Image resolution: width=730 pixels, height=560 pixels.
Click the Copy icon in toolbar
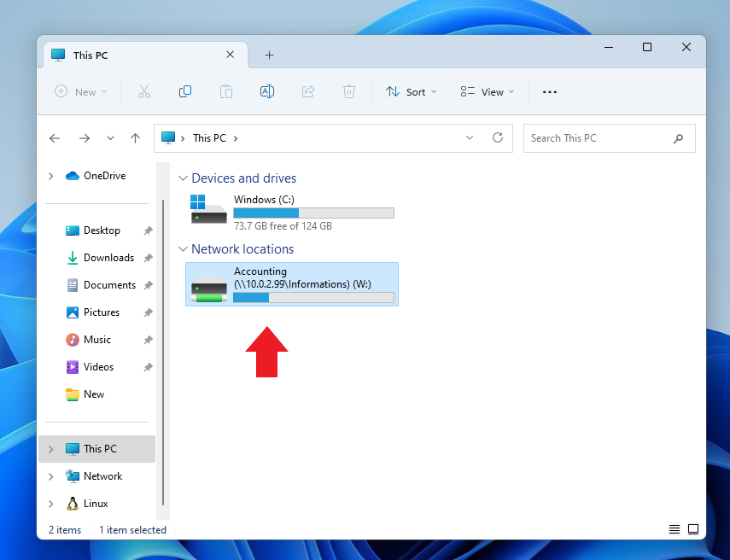(x=184, y=91)
